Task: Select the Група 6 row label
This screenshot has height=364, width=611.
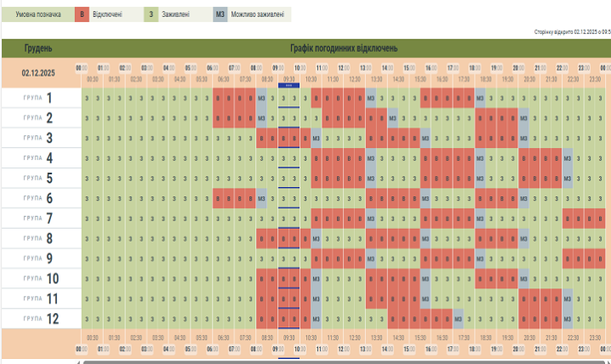Action: [38, 198]
